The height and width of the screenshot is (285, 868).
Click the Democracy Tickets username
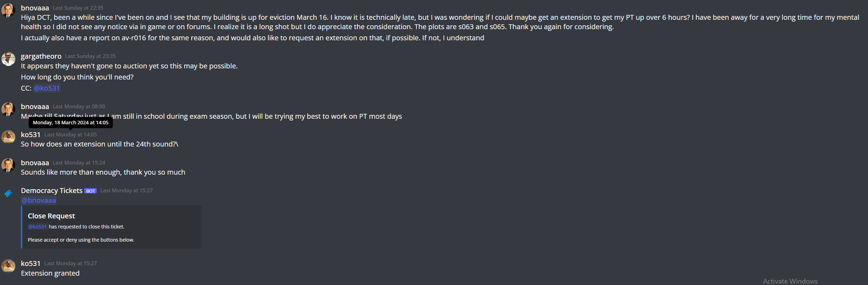tap(52, 191)
